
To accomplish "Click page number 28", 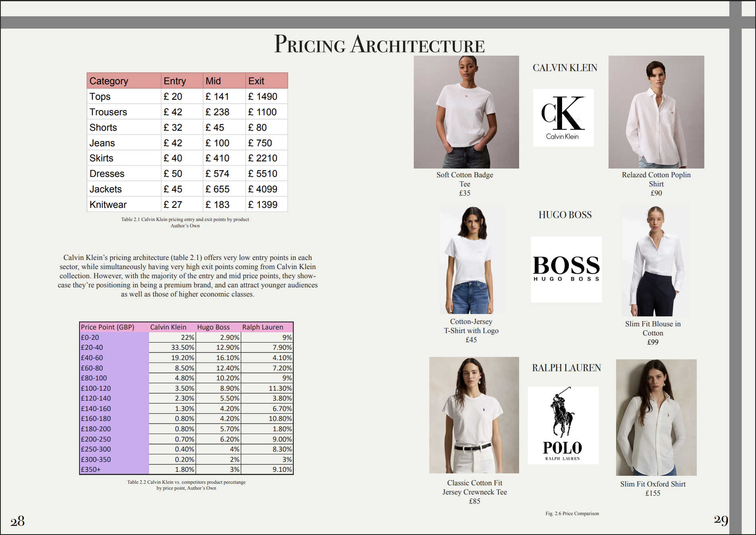I will pyautogui.click(x=17, y=521).
